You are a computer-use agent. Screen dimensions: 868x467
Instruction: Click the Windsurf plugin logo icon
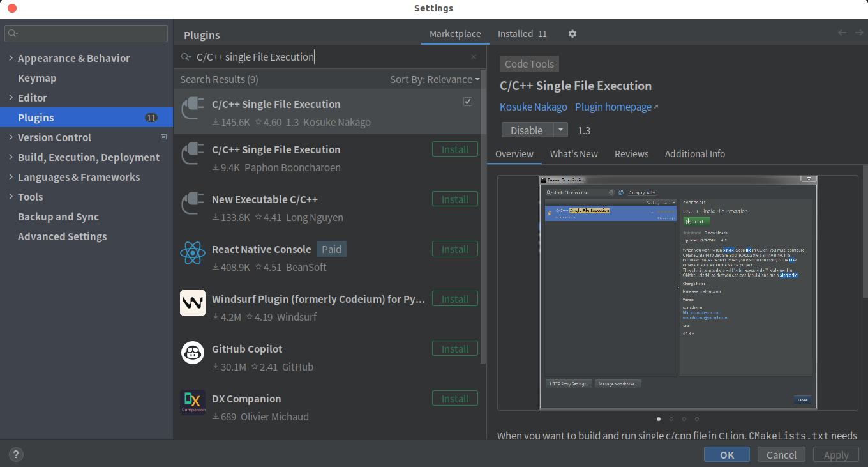point(193,303)
